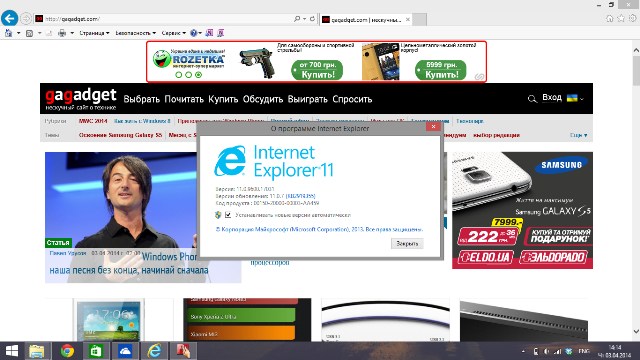
Task: Click the search magnifier in the address bar
Action: [297, 19]
